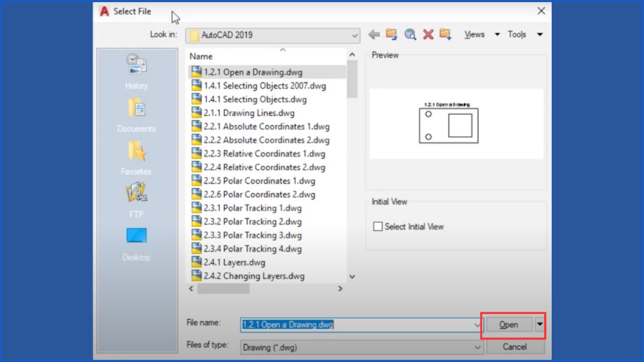
Task: Go up one folder level
Action: 392,34
